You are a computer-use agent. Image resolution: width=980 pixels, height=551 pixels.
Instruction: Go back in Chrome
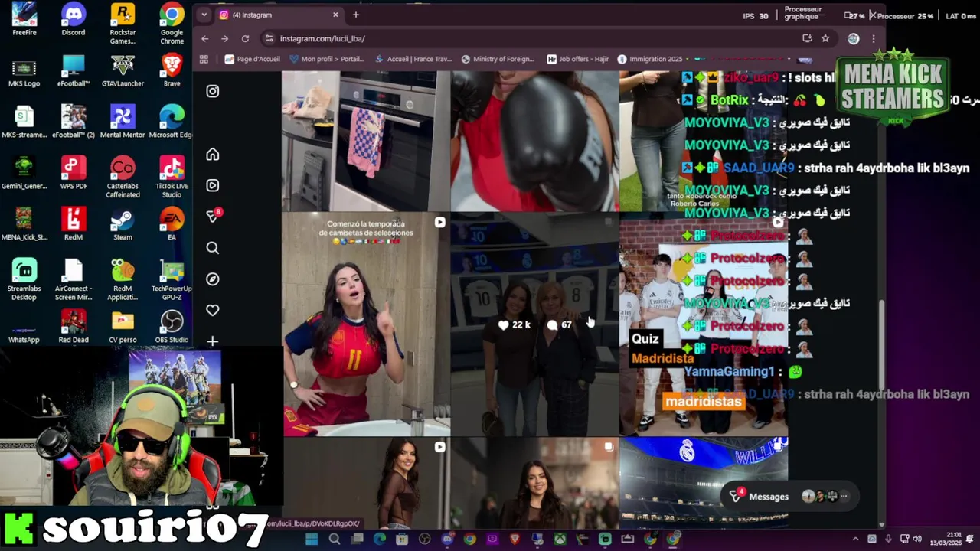pyautogui.click(x=204, y=38)
